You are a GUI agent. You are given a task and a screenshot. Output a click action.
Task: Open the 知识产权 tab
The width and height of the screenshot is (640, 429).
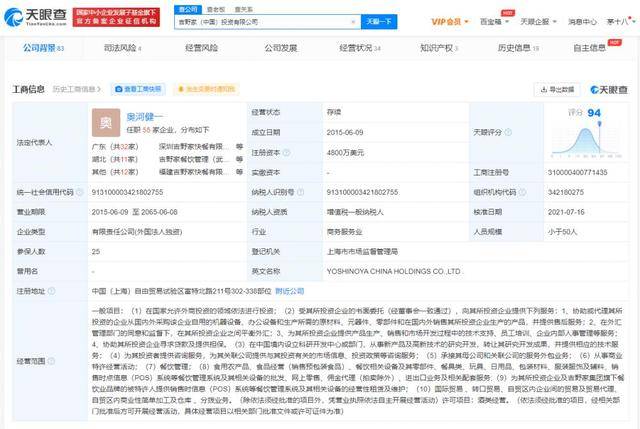pyautogui.click(x=439, y=48)
